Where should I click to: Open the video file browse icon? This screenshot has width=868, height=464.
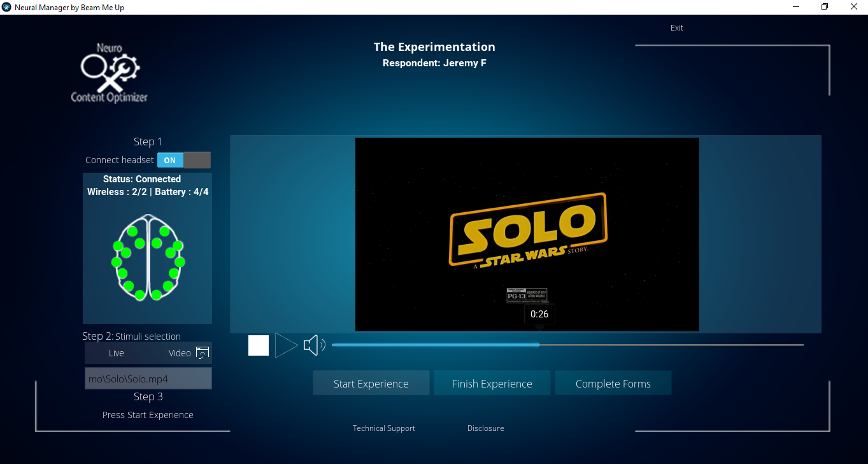coord(203,353)
